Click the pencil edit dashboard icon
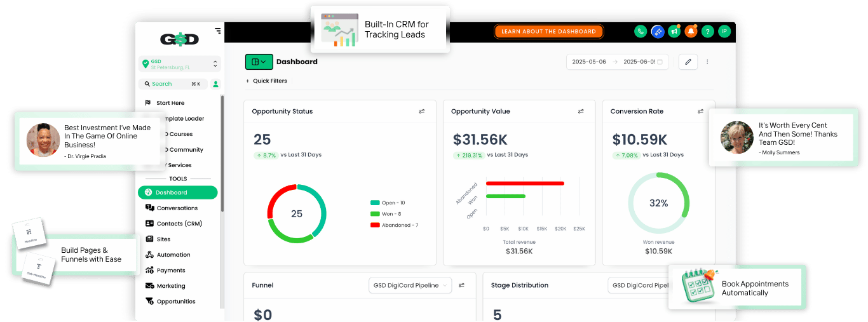Screen dimensions: 868x322 pos(688,62)
